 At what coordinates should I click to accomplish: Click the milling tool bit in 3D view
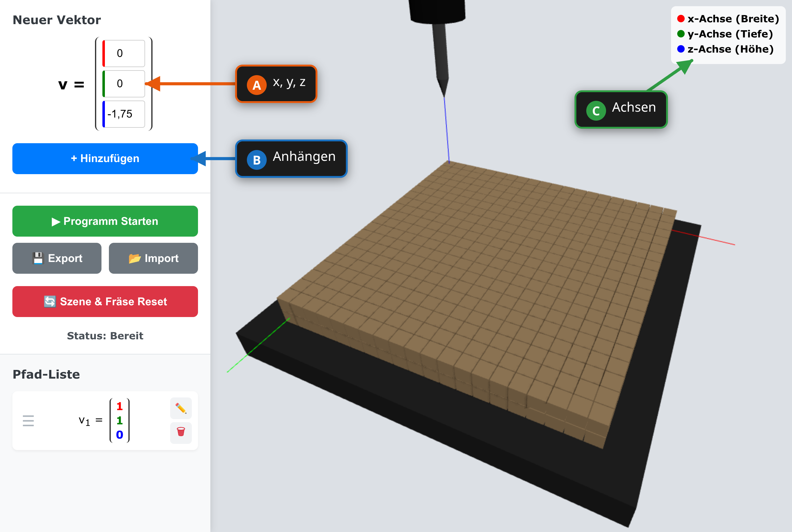(x=441, y=58)
